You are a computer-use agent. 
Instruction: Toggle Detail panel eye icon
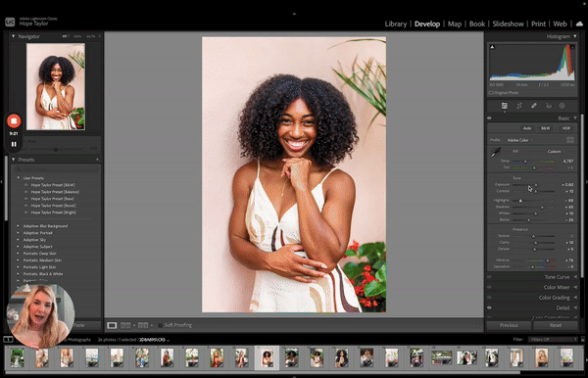490,307
